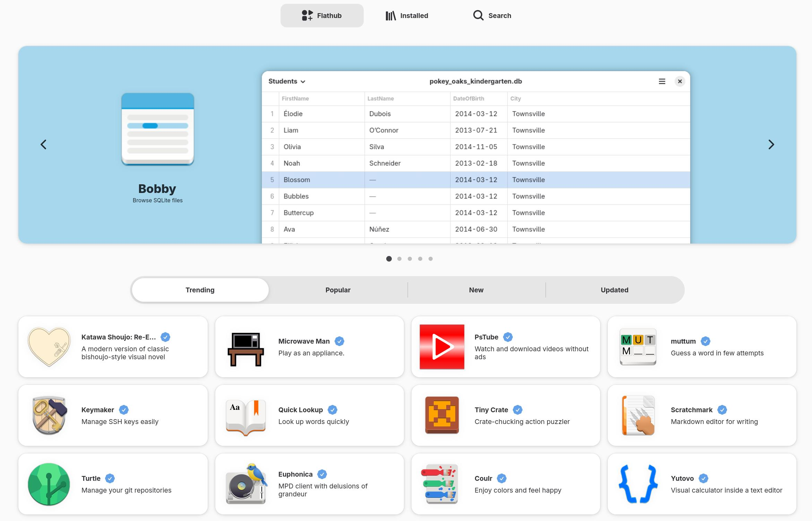Screen dimensions: 812x521
Task: Click the Euphonica turntable icon
Action: coord(246,484)
